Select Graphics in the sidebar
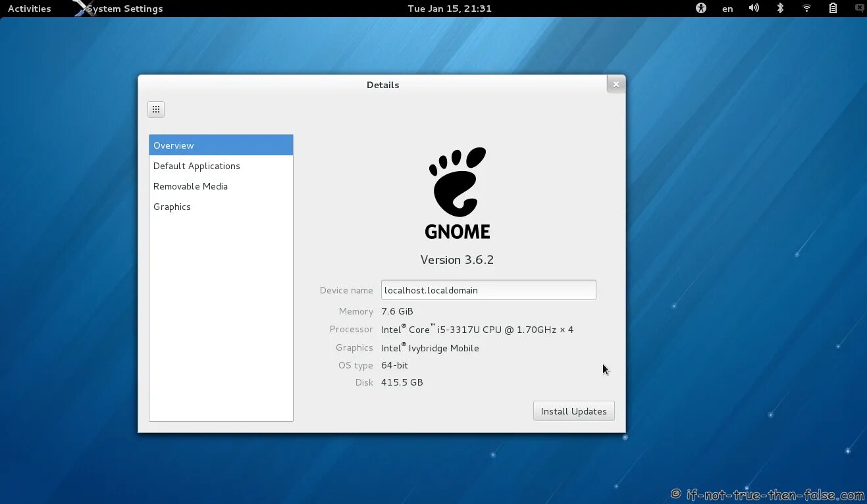 click(221, 207)
